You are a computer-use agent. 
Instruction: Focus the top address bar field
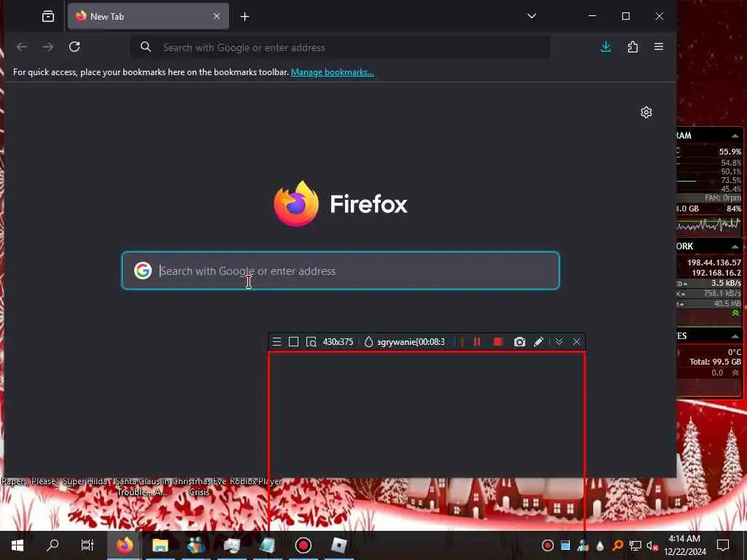tap(340, 47)
